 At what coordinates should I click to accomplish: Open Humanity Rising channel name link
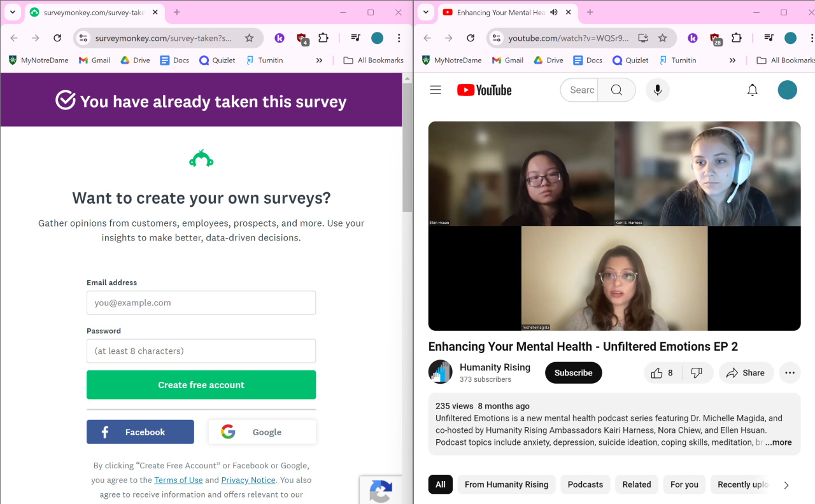495,367
